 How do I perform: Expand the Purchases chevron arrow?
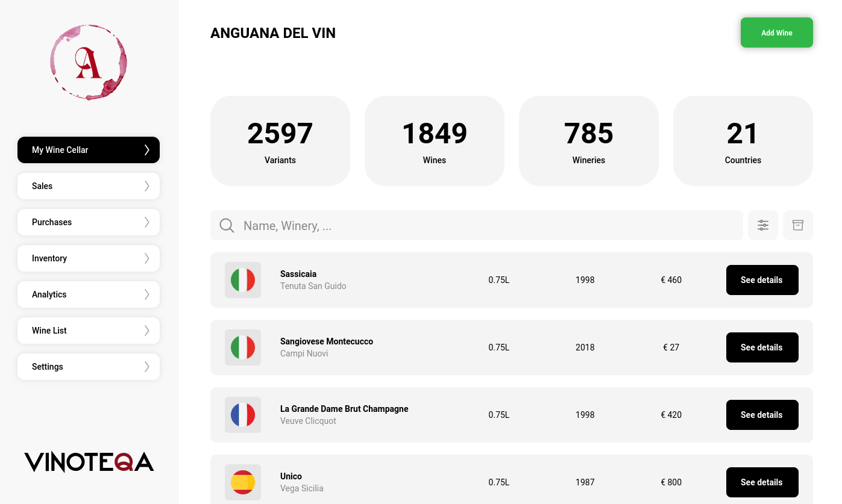(146, 222)
